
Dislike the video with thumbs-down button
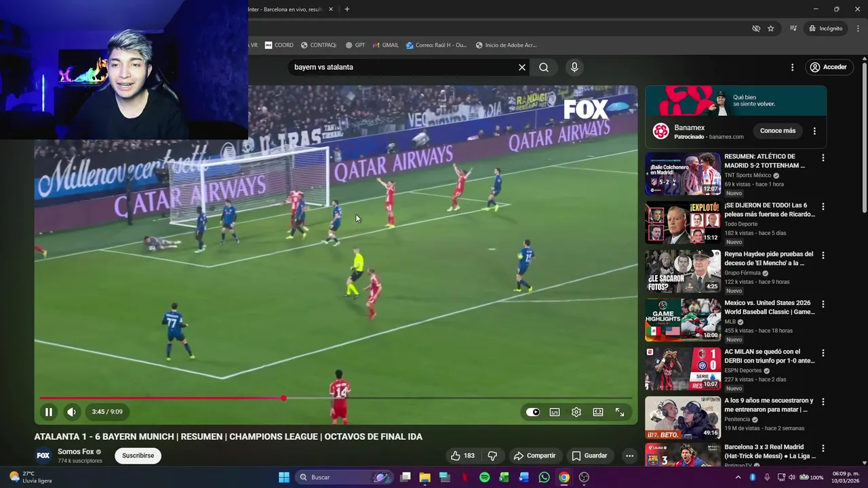coord(493,456)
